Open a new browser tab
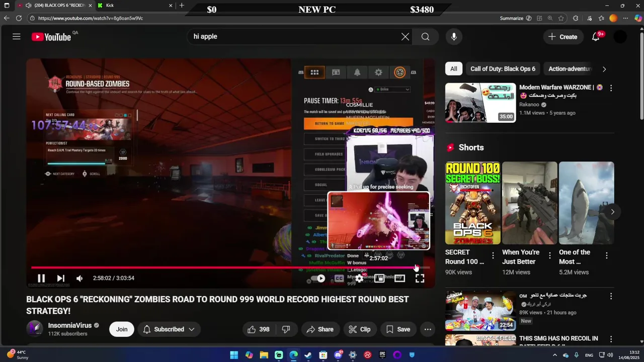Screen dimensions: 644x362 click(182, 6)
